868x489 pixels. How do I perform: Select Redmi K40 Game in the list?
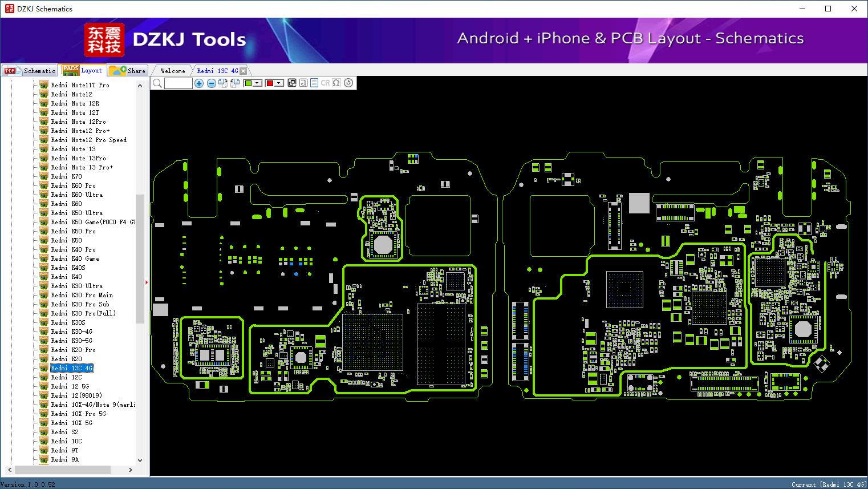(75, 258)
